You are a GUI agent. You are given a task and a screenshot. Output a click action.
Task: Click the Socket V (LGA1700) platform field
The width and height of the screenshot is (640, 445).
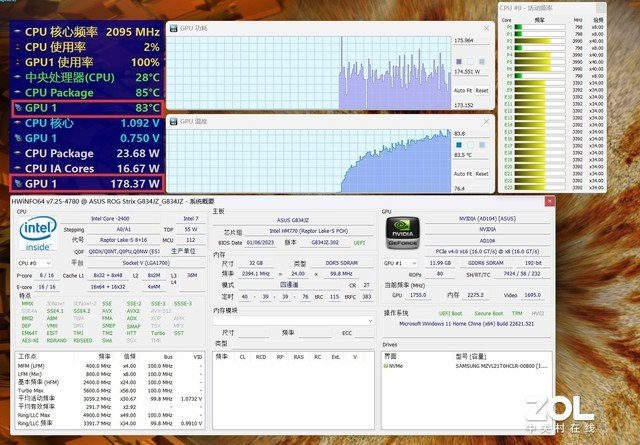point(146,263)
